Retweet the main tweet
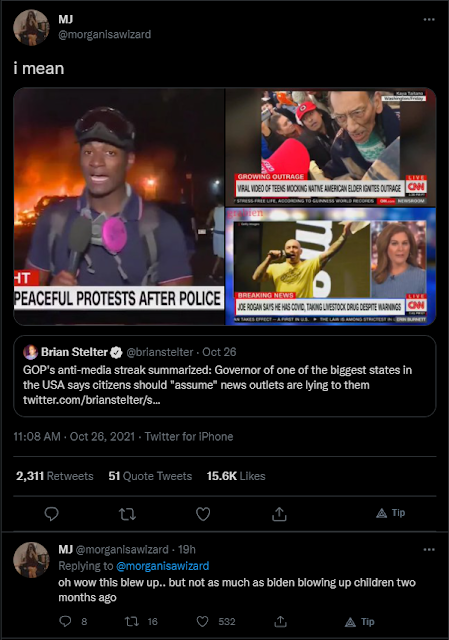 (127, 514)
